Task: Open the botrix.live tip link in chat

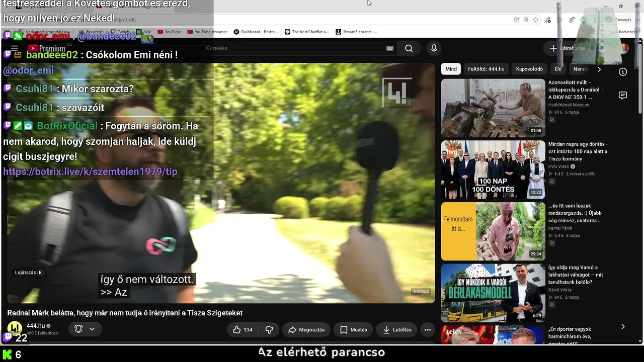Action: [90, 172]
